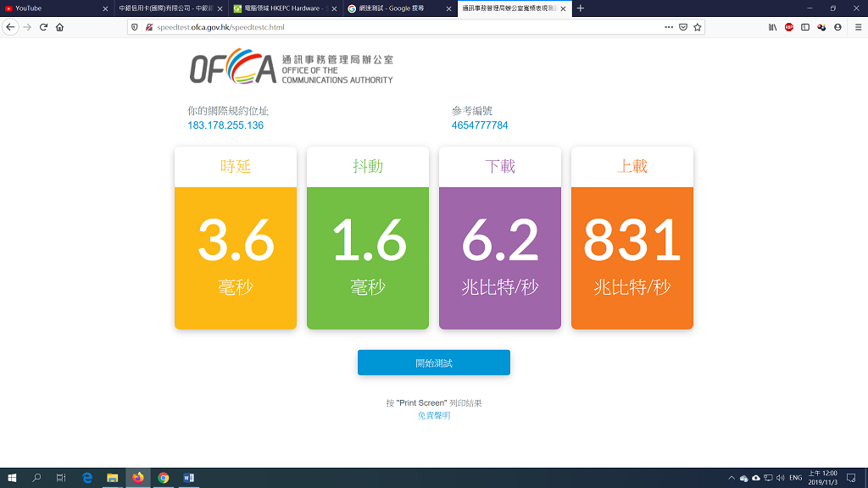Open the 免責聲明 disclaimer link
The height and width of the screenshot is (488, 868).
pyautogui.click(x=433, y=416)
